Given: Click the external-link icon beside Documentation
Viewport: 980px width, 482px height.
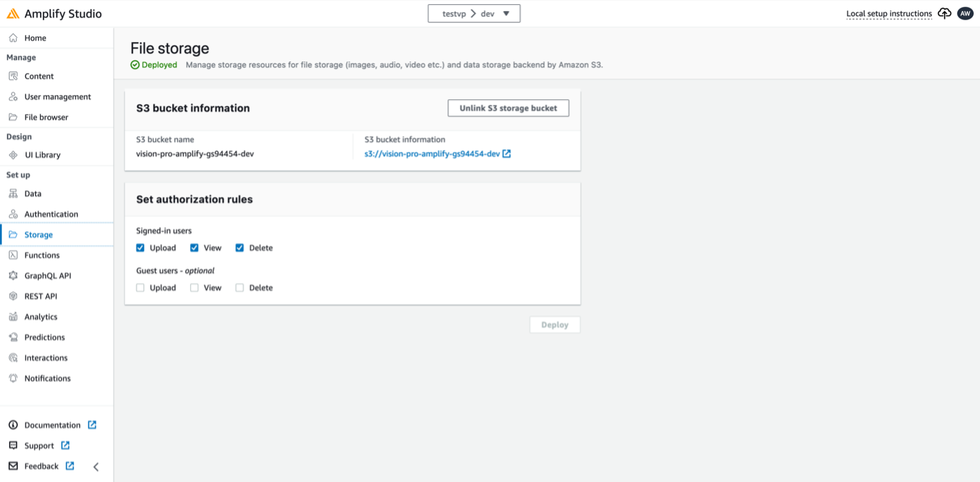Looking at the screenshot, I should pos(92,425).
